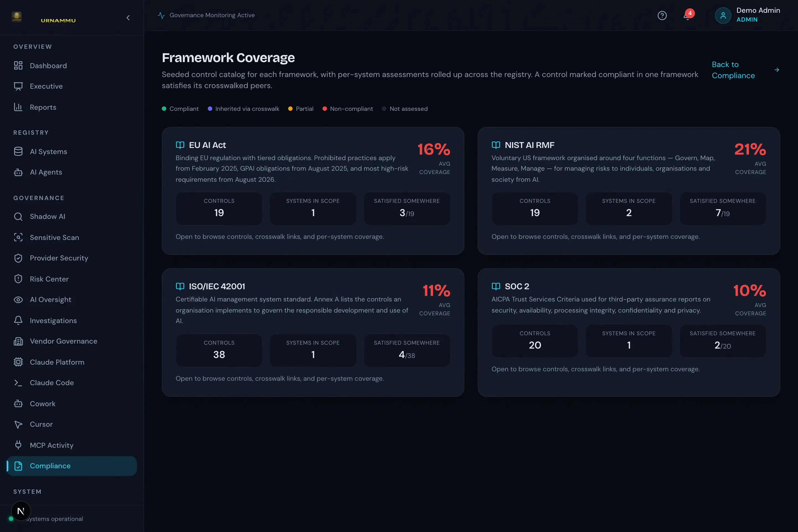Click the Provider Security shield icon

pyautogui.click(x=18, y=258)
